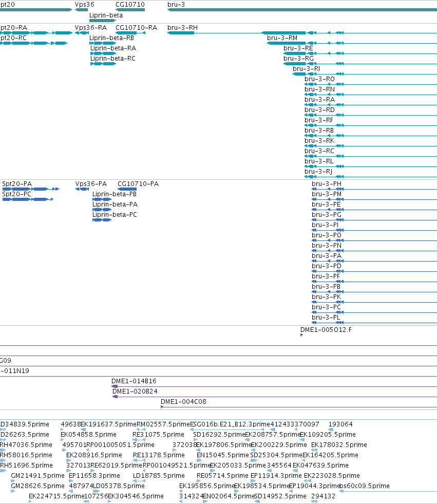
Task: Click the bru-3-RN transcript label
Action: (x=320, y=89)
